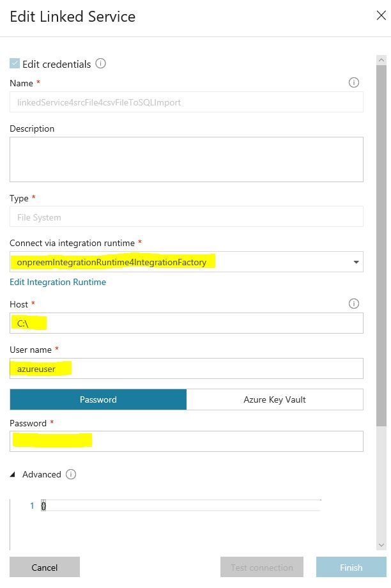Click the Finish button
391x588 pixels.
coord(351,567)
